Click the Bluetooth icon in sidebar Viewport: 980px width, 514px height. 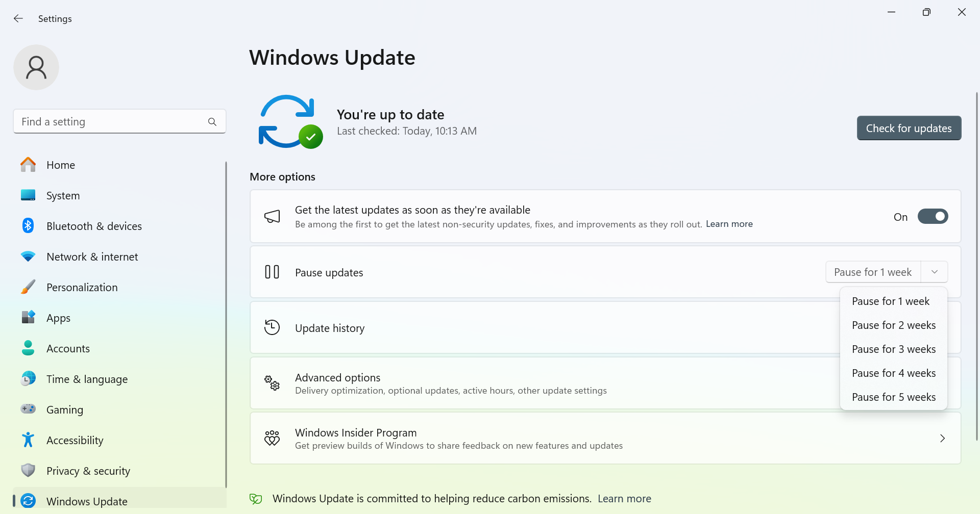[x=28, y=225]
